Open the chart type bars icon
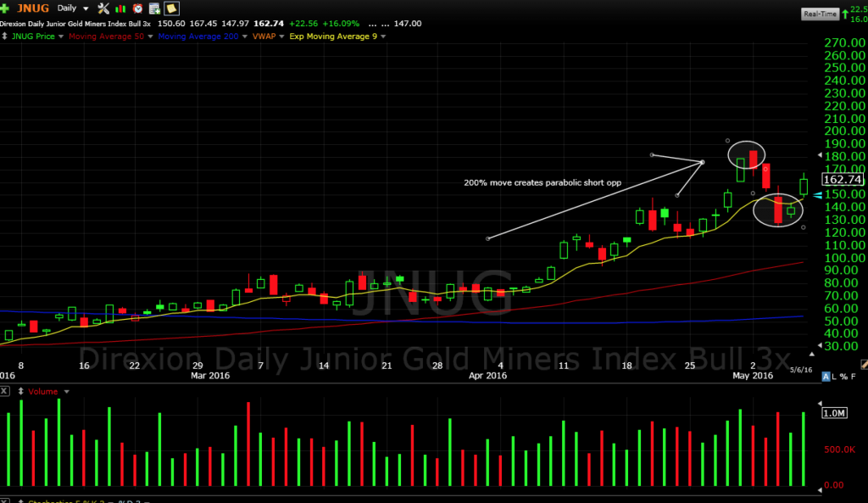The height and width of the screenshot is (503, 868). coord(120,8)
